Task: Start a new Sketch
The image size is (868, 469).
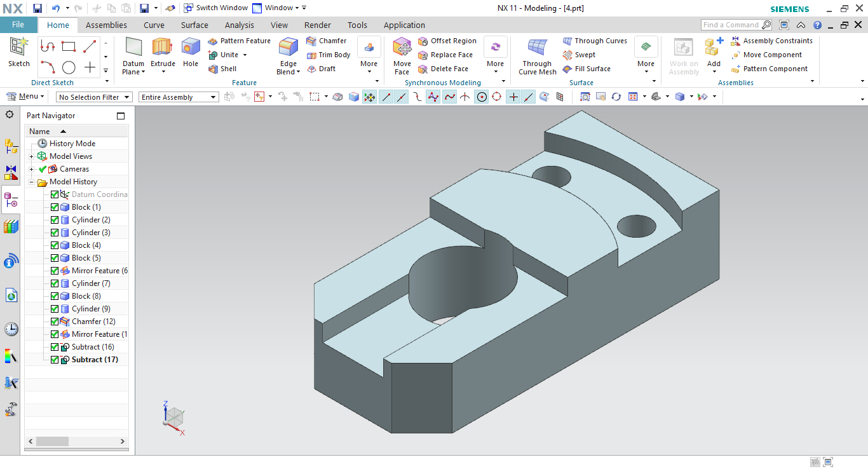Action: [x=18, y=52]
